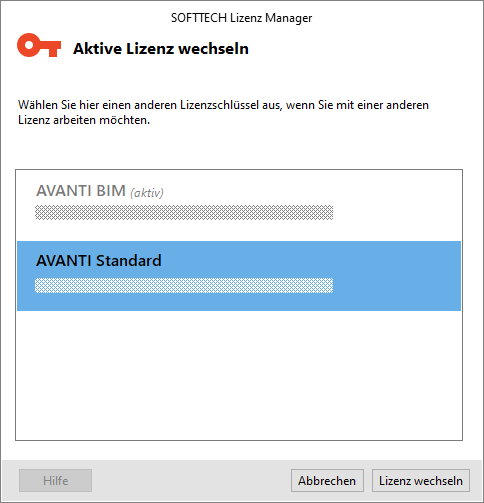The width and height of the screenshot is (484, 503).
Task: Click the (aktiv) label beside AVANTI BIM
Action: coord(147,193)
